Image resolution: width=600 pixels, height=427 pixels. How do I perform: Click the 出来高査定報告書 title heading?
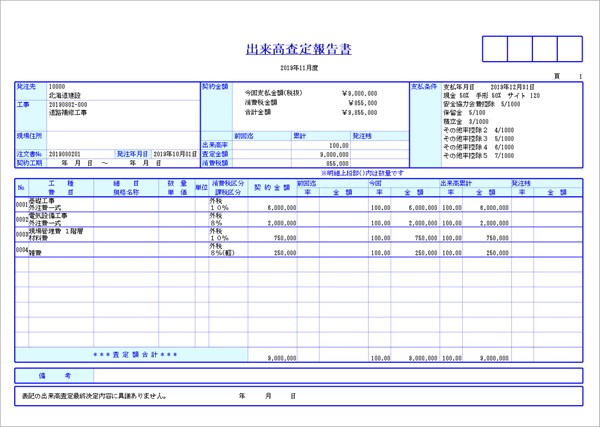tap(298, 49)
